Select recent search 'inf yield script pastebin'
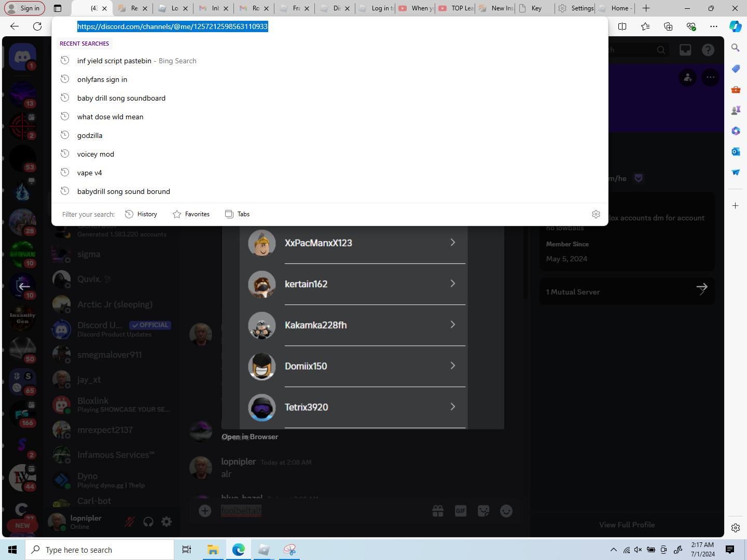Image resolution: width=747 pixels, height=560 pixels. pyautogui.click(x=330, y=61)
